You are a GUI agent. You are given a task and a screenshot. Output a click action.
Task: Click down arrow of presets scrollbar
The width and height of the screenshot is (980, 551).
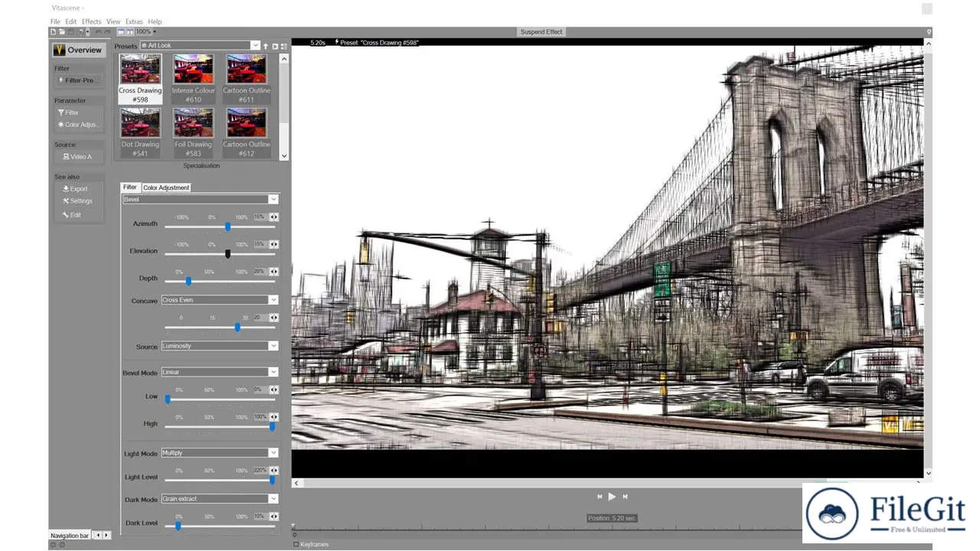285,155
